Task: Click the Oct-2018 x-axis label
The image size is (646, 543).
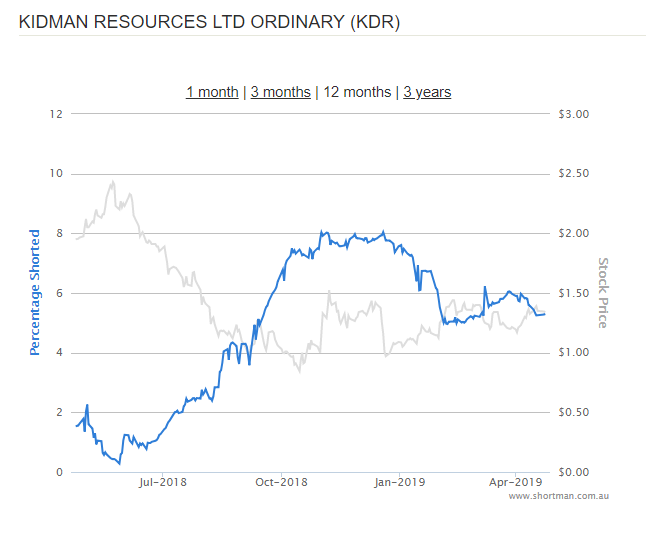Action: pyautogui.click(x=281, y=482)
